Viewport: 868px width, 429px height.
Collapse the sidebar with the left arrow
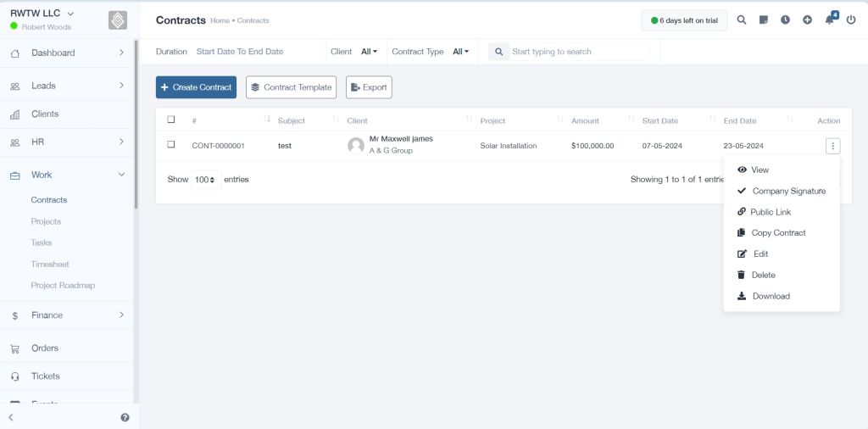coord(10,417)
